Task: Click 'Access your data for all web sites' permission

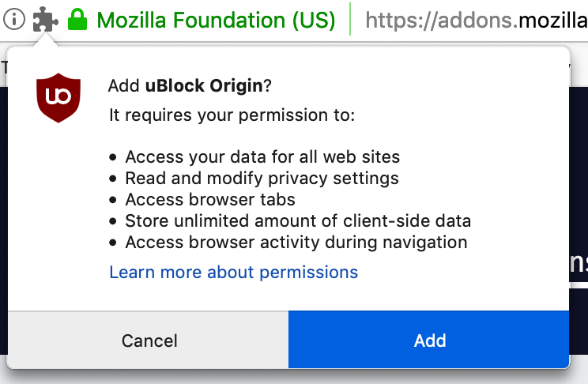Action: tap(262, 156)
